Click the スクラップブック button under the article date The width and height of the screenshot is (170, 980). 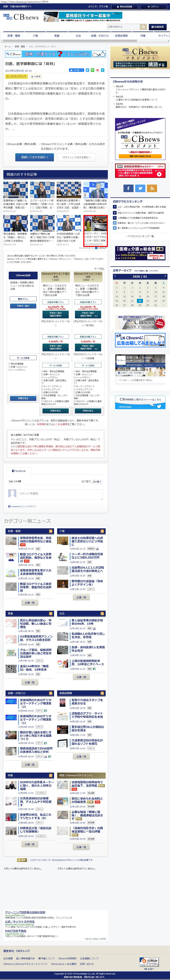[x=16, y=76]
